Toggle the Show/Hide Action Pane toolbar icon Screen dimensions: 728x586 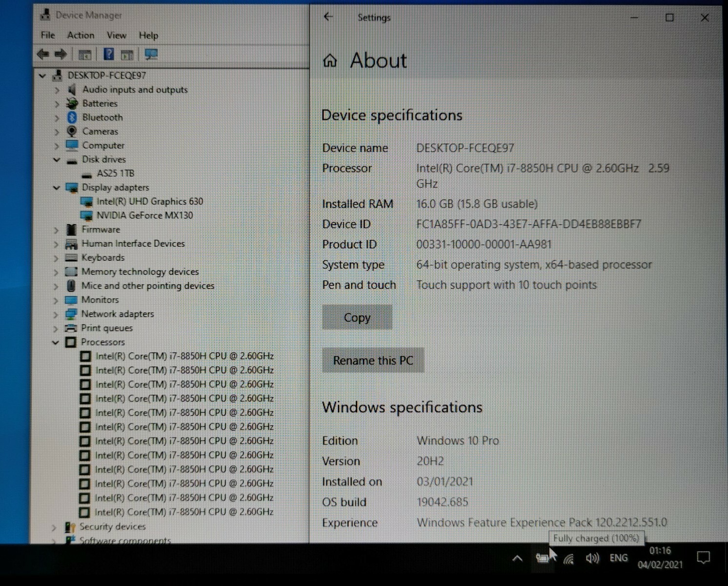click(x=127, y=55)
